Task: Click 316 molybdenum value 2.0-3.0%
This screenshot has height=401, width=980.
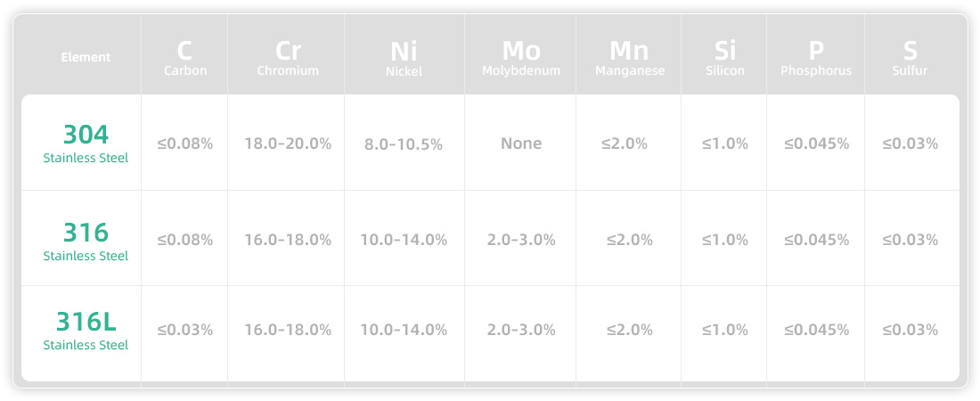Action: click(x=521, y=240)
